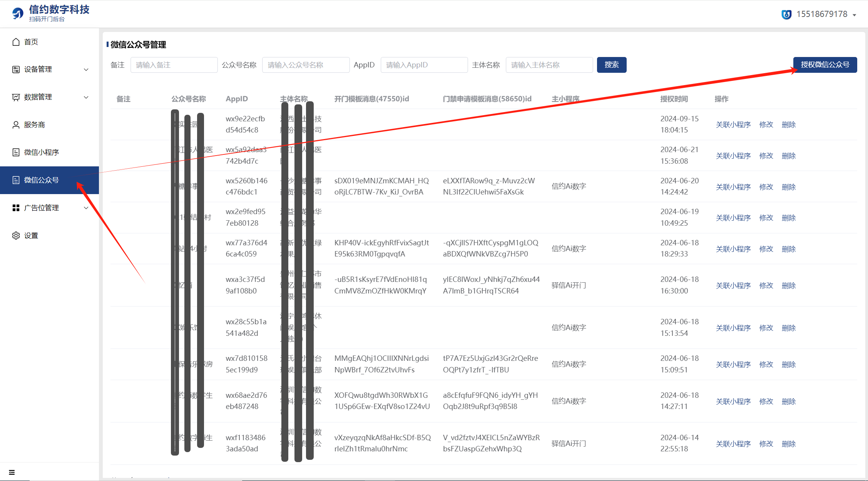The image size is (868, 481).
Task: Click the user avatar icon at top right
Action: click(x=786, y=15)
